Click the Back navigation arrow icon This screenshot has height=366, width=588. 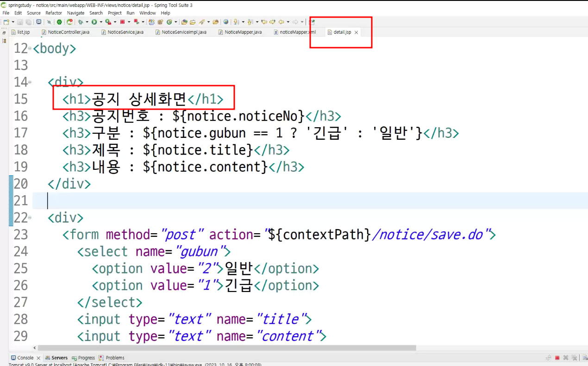coord(281,22)
